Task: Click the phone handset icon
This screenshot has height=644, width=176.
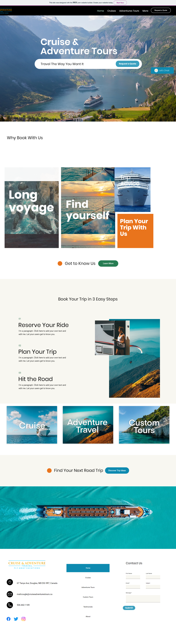Action: 10,605
